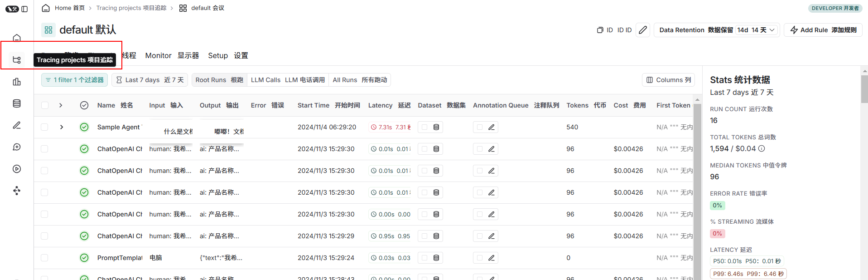
Task: Tick annotation queue checkbox on Sample Agent row
Action: (x=480, y=127)
